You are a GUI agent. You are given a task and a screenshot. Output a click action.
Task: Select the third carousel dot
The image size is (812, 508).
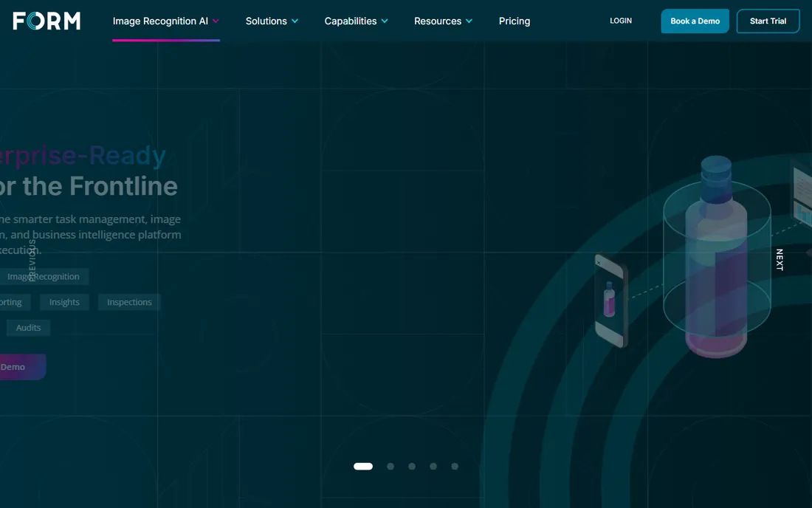tap(412, 467)
